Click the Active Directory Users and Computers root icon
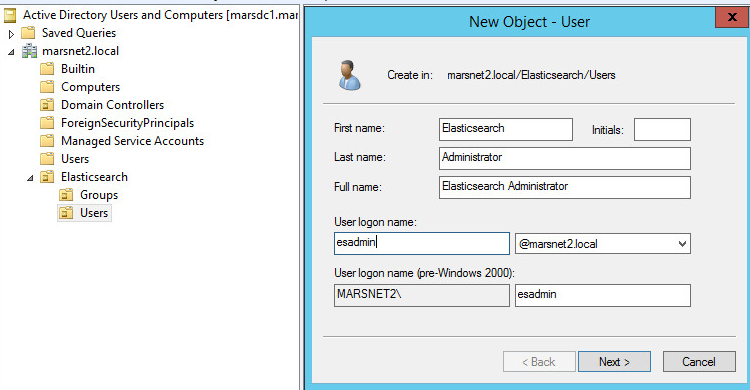 pyautogui.click(x=10, y=15)
